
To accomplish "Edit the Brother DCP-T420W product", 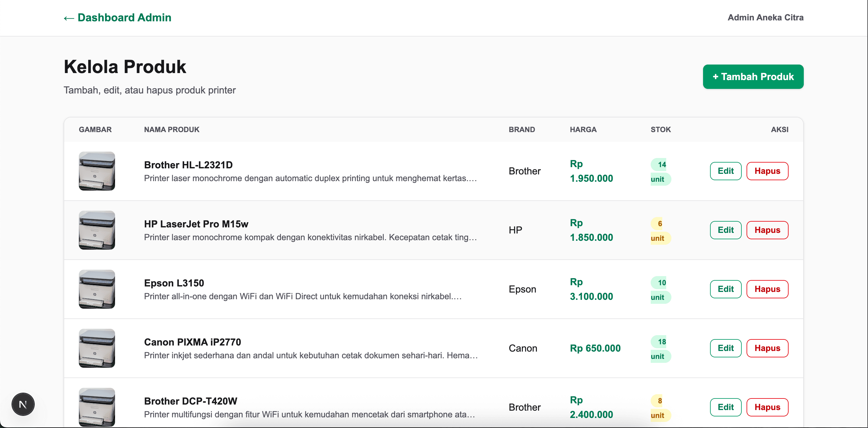I will click(726, 407).
